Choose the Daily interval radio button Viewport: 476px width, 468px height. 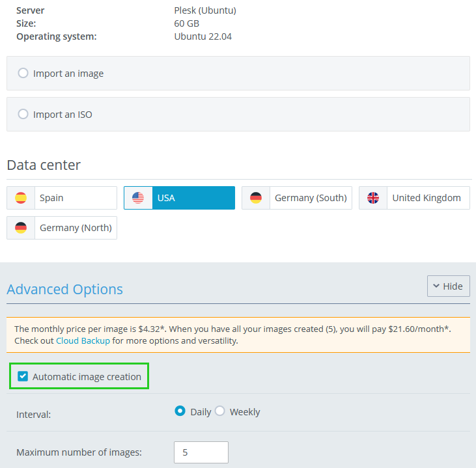pyautogui.click(x=180, y=411)
